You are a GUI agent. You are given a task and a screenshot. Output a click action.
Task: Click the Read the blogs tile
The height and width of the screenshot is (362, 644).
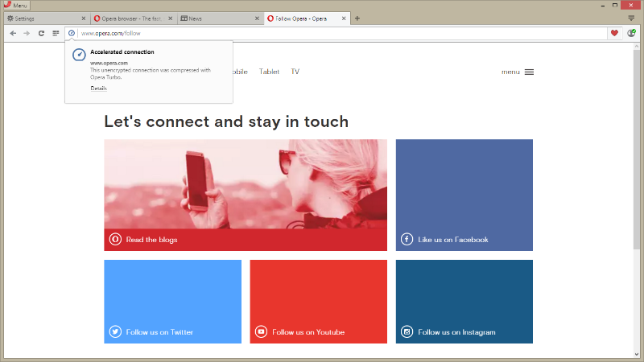[x=246, y=195]
